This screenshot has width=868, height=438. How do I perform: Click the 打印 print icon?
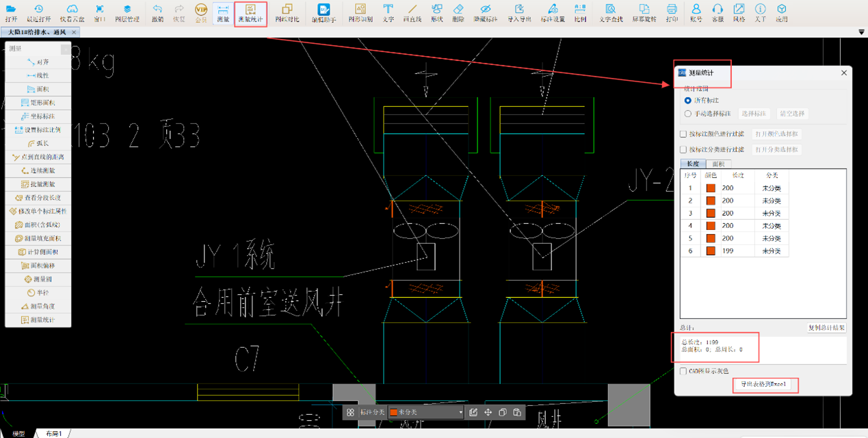tap(672, 12)
